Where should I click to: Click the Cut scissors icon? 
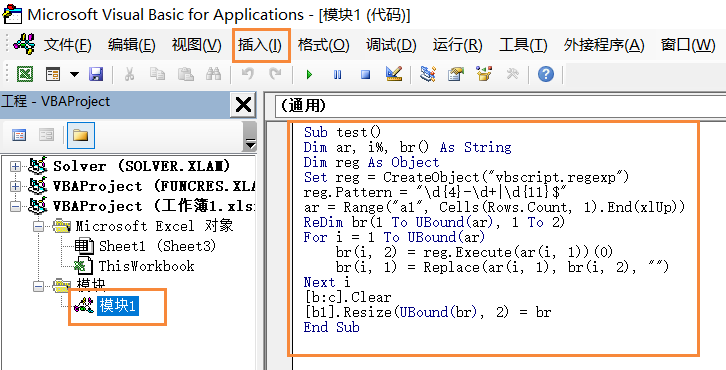coord(129,74)
